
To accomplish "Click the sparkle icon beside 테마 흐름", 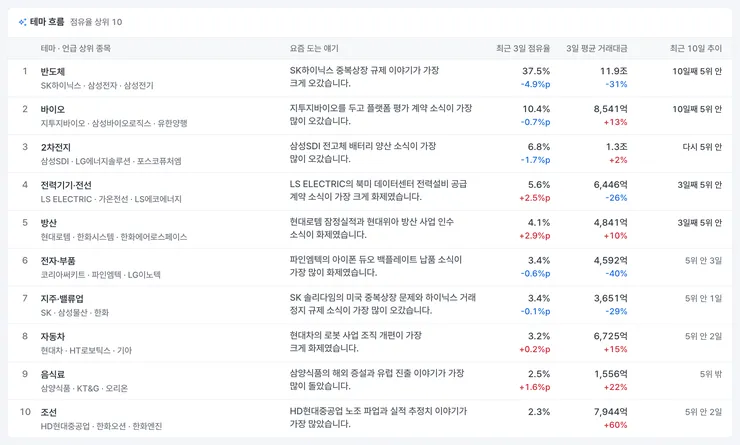I will pyautogui.click(x=22, y=22).
